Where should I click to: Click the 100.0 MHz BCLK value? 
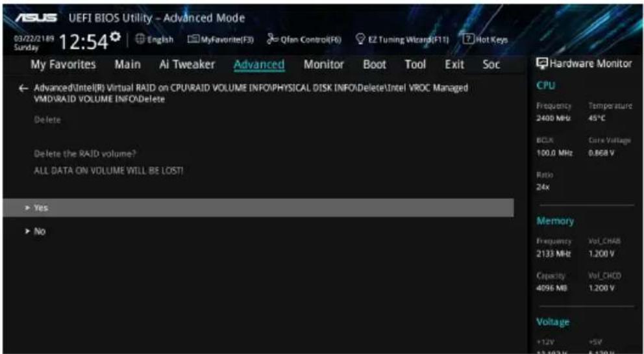tap(554, 153)
